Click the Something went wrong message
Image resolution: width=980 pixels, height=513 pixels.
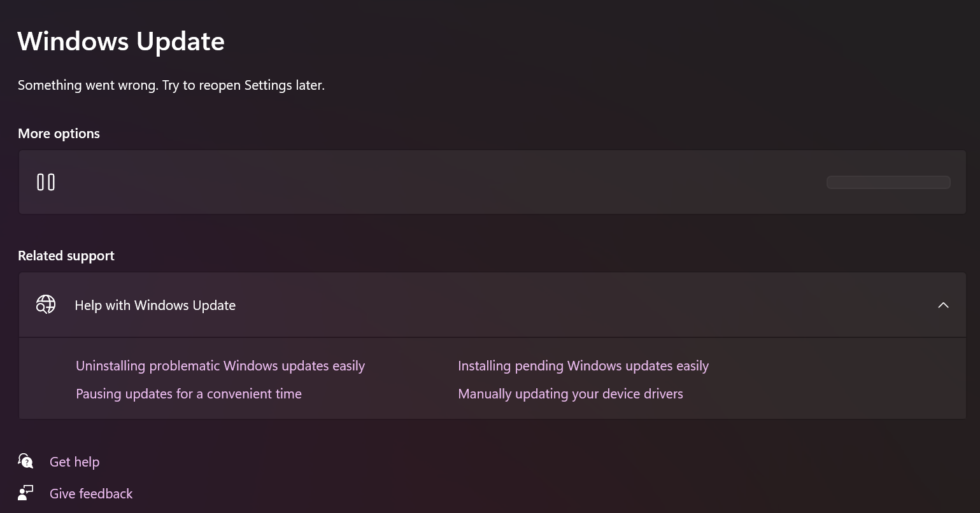[x=171, y=85]
